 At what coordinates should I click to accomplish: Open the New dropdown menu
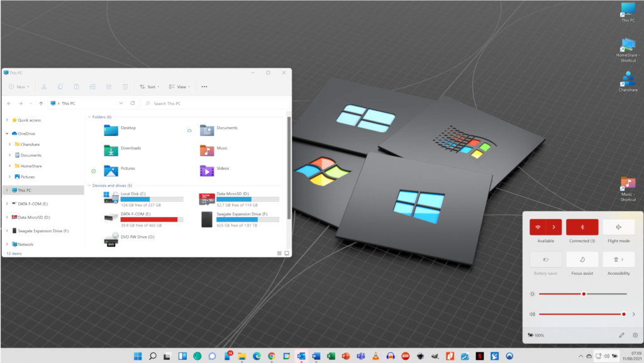(19, 87)
